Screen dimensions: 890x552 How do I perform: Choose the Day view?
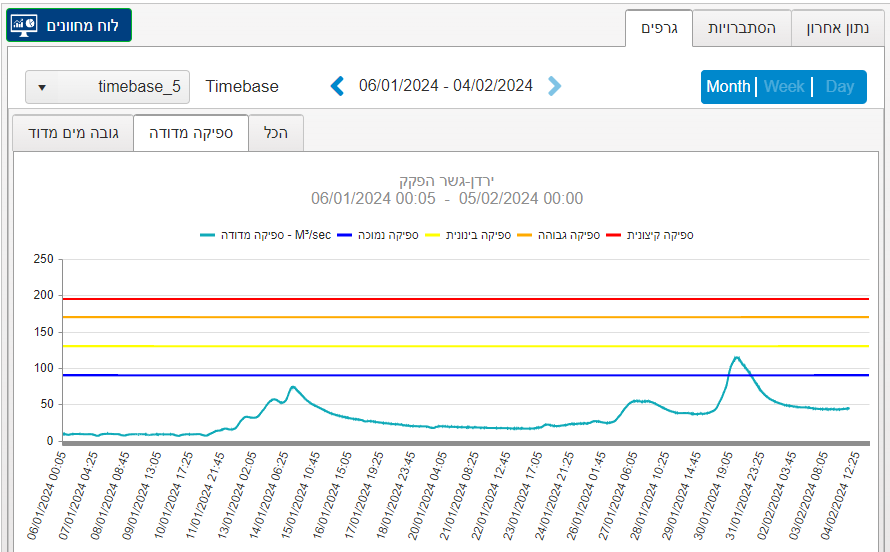(840, 87)
